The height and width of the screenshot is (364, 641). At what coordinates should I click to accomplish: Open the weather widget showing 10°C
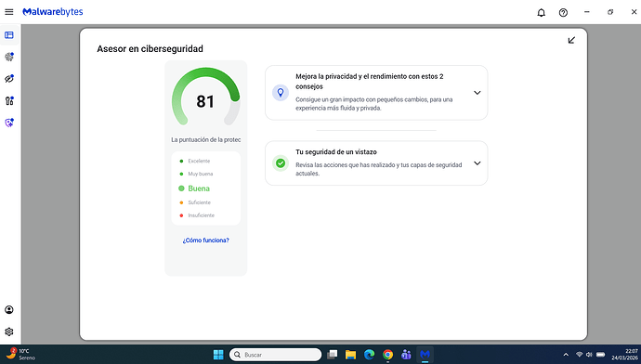(20, 354)
